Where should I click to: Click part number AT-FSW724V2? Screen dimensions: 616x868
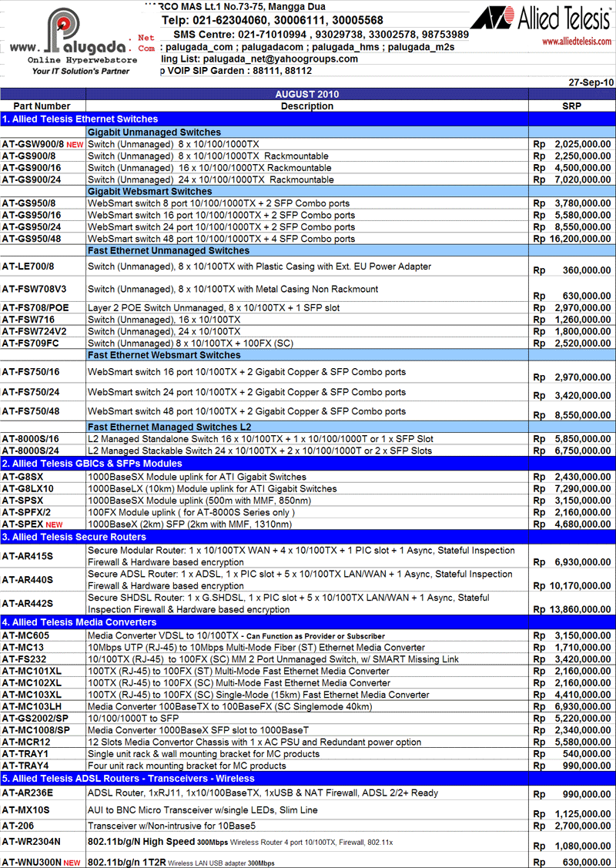pyautogui.click(x=35, y=332)
